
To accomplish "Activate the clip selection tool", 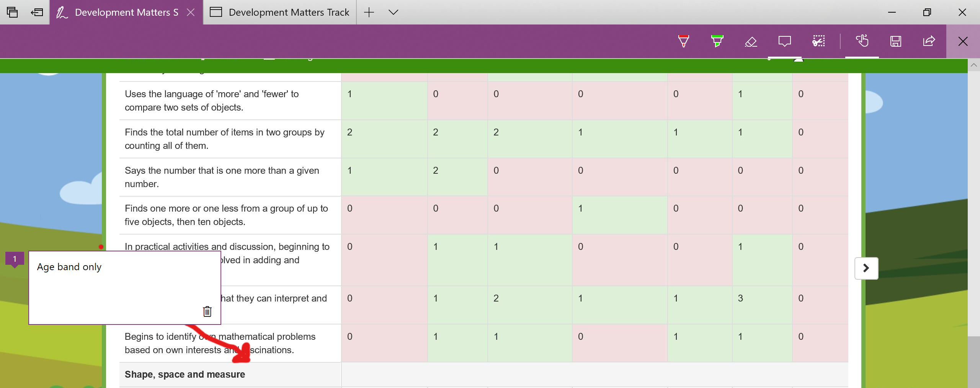I will coord(818,41).
